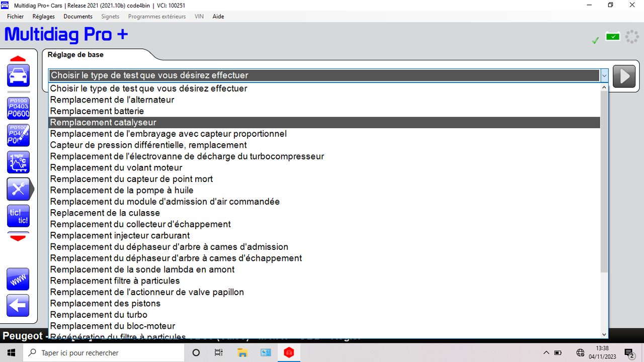
Task: Open File Explorer from the taskbar
Action: tap(242, 352)
